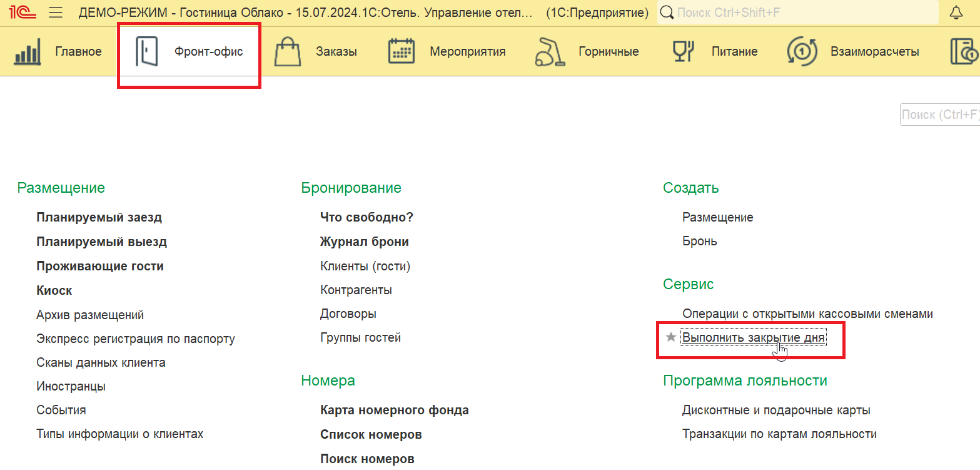Click the Создать group heading

(691, 188)
